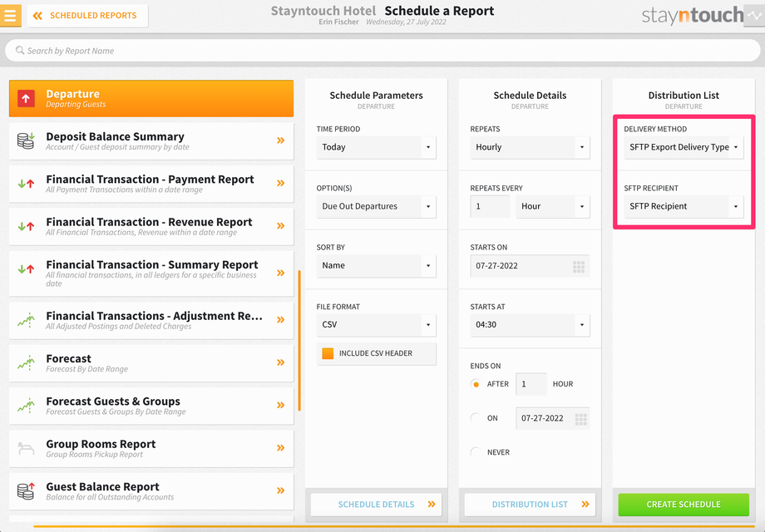Click Financial Transaction Payment Report arrows icon
The width and height of the screenshot is (765, 532).
[27, 184]
